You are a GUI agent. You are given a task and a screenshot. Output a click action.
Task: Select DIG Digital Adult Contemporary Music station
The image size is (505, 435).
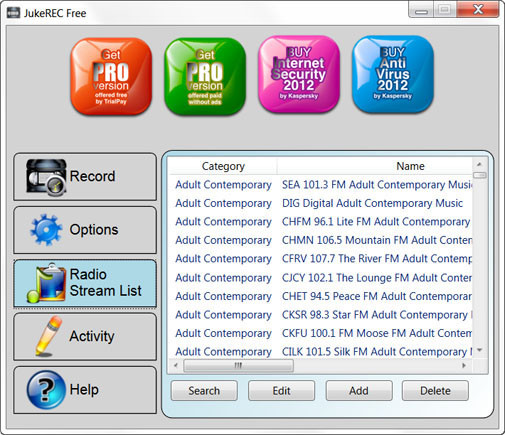372,203
